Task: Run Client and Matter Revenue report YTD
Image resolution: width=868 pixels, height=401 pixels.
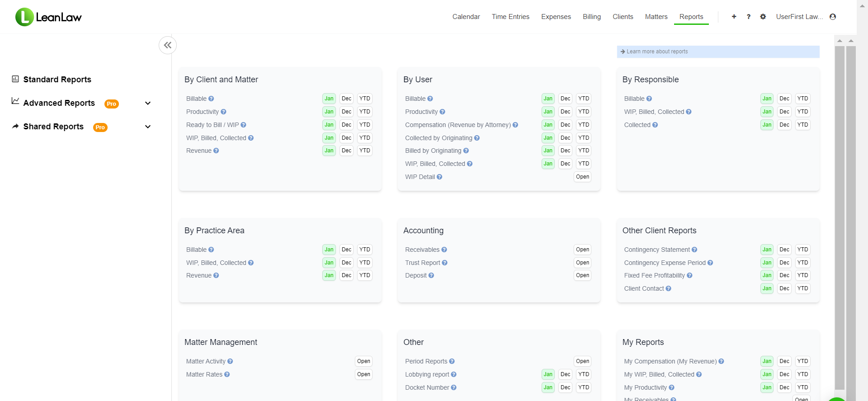Action: (x=365, y=151)
